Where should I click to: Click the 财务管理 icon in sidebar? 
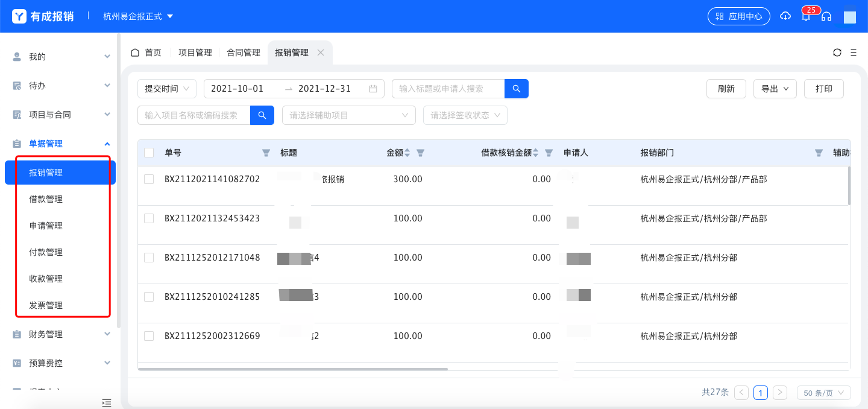(17, 334)
